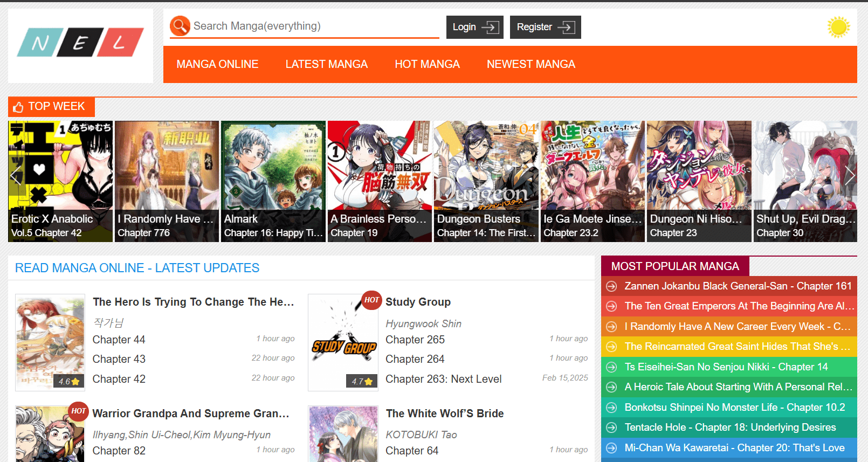Open The Reincarnated Great Saint Hides popular link
This screenshot has height=462, width=868.
coord(737,347)
